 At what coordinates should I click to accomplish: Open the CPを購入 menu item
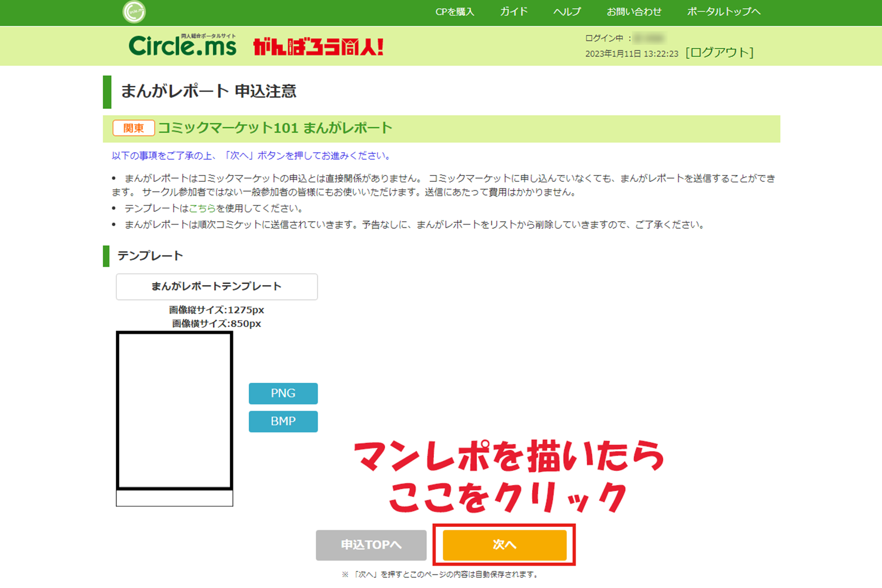pos(454,12)
